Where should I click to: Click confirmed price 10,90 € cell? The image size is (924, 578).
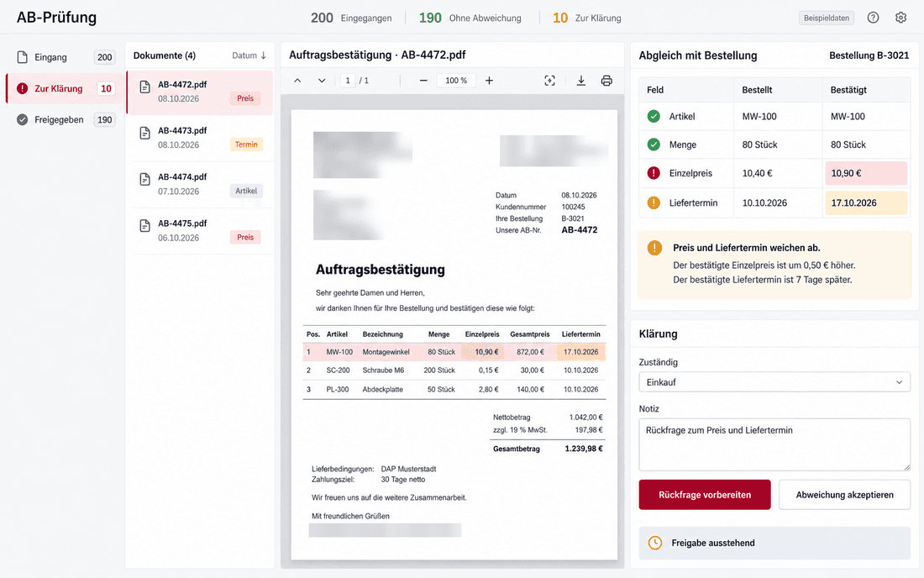click(866, 173)
